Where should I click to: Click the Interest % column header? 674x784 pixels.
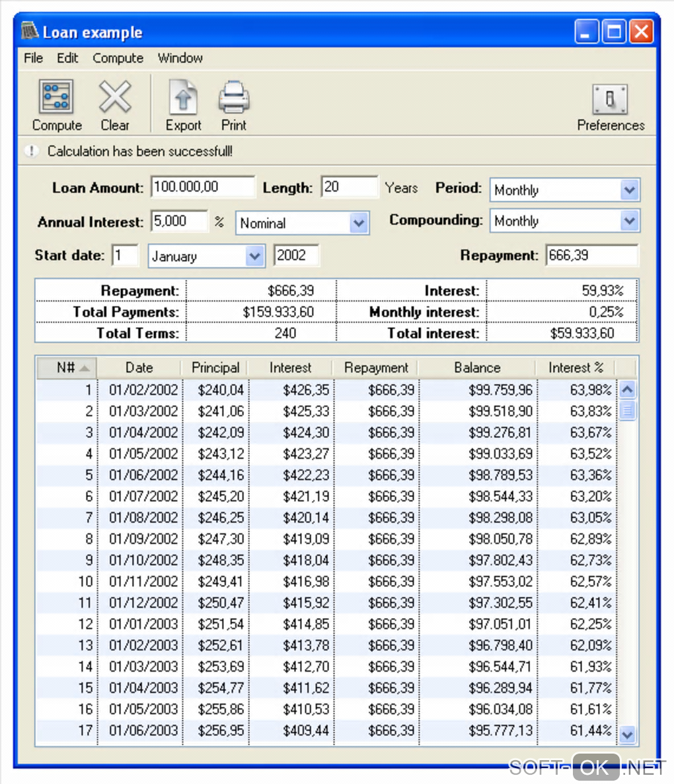[576, 368]
